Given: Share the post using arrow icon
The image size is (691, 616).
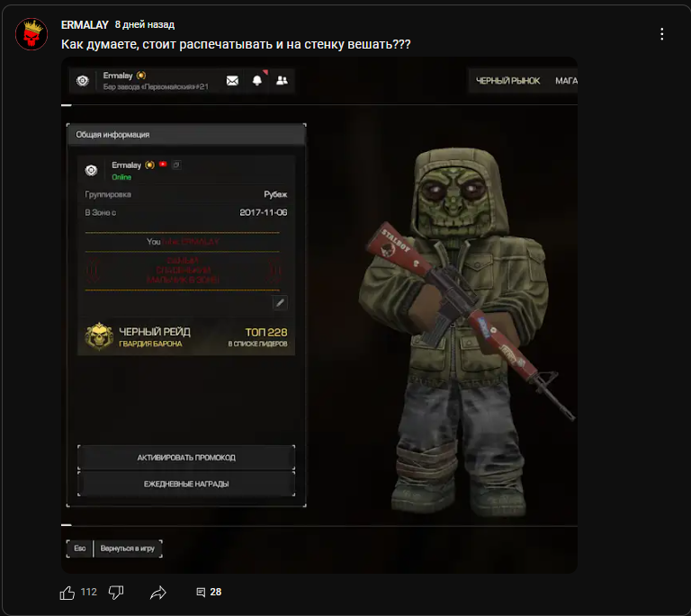Looking at the screenshot, I should point(157,593).
